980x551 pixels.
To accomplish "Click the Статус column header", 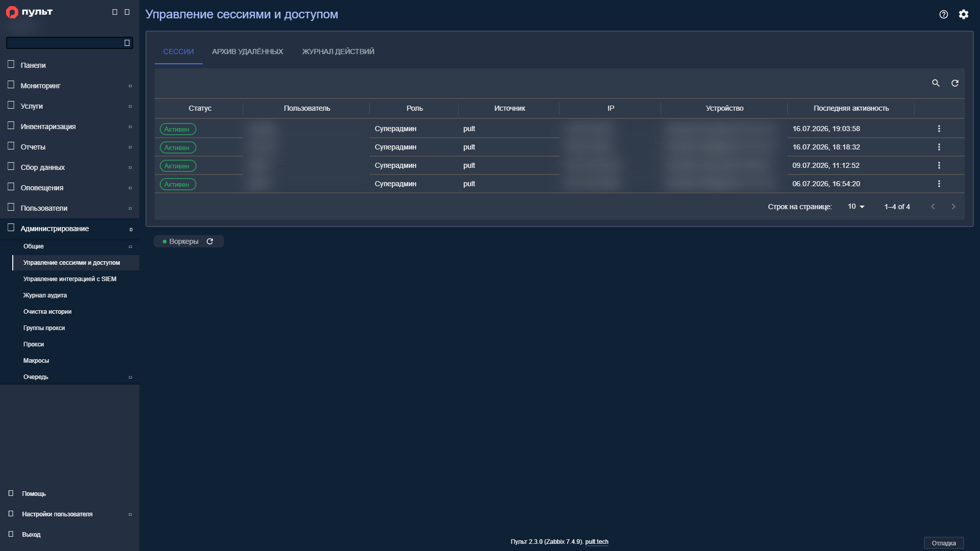I will pyautogui.click(x=200, y=108).
